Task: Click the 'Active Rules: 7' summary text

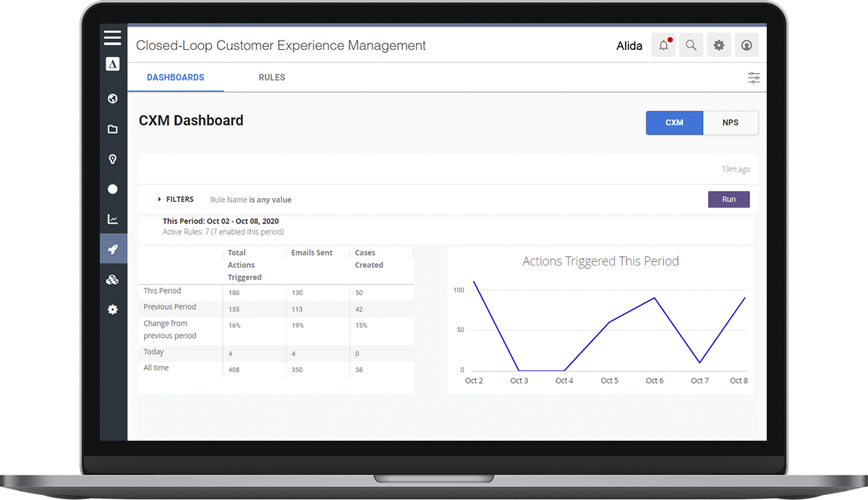Action: (223, 232)
